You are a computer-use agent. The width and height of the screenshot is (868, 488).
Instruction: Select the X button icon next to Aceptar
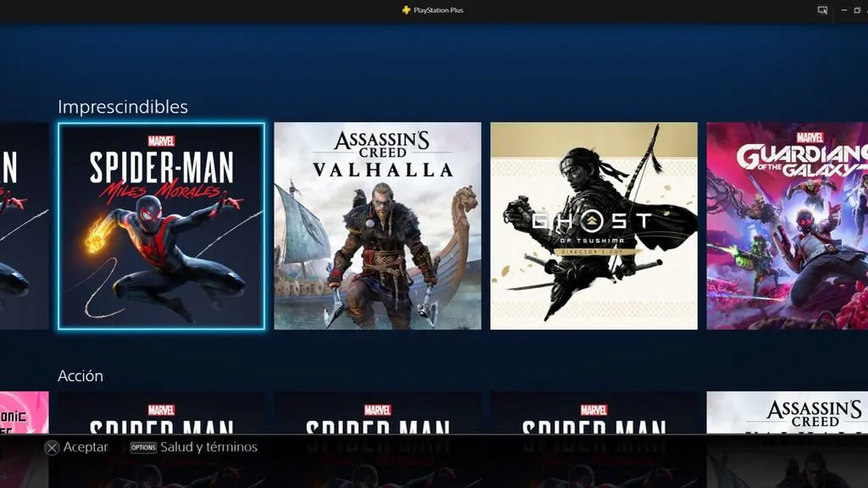(x=52, y=447)
